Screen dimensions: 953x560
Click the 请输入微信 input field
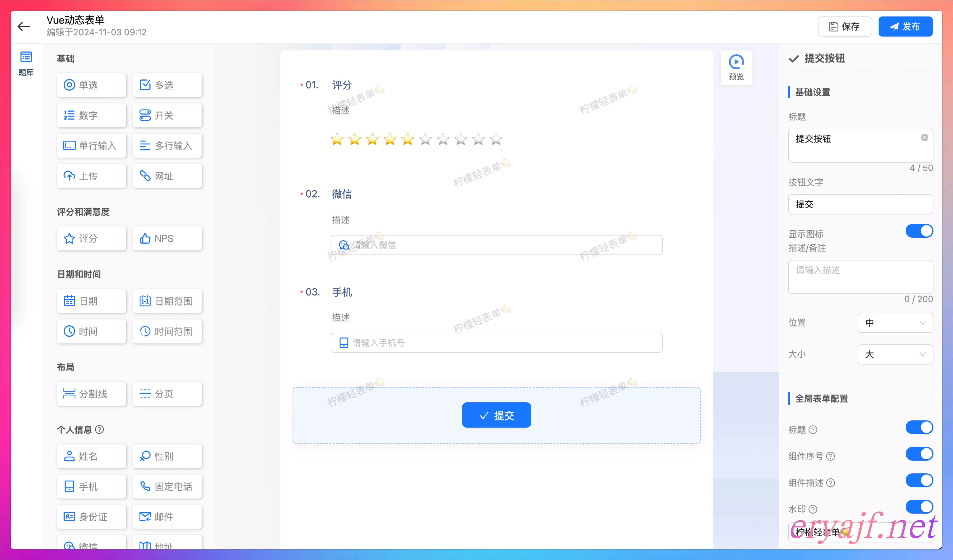(x=497, y=245)
